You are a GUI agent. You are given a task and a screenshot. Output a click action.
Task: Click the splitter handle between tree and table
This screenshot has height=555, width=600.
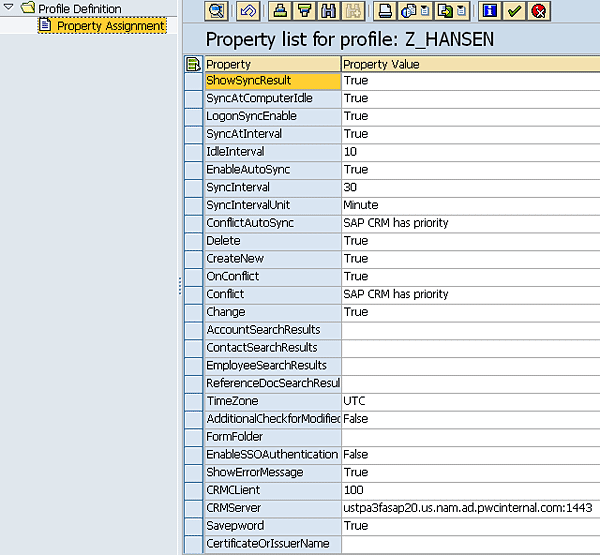click(x=180, y=286)
